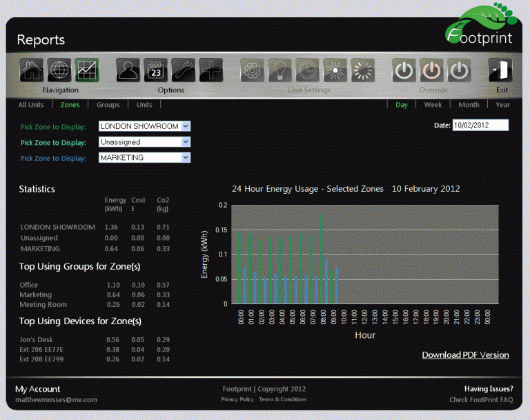Viewport: 530px width, 420px height.
Task: Toggle the green override power button
Action: click(404, 70)
